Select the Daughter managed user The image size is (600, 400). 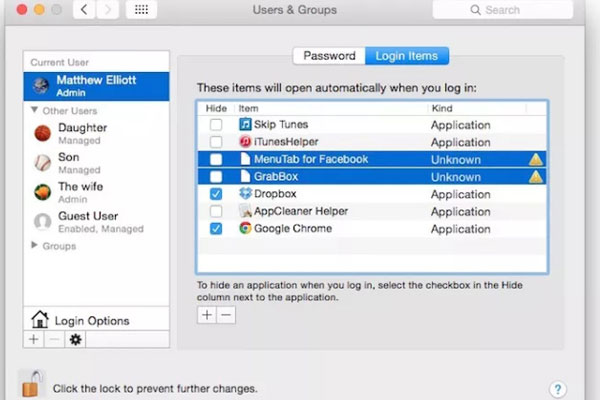96,134
